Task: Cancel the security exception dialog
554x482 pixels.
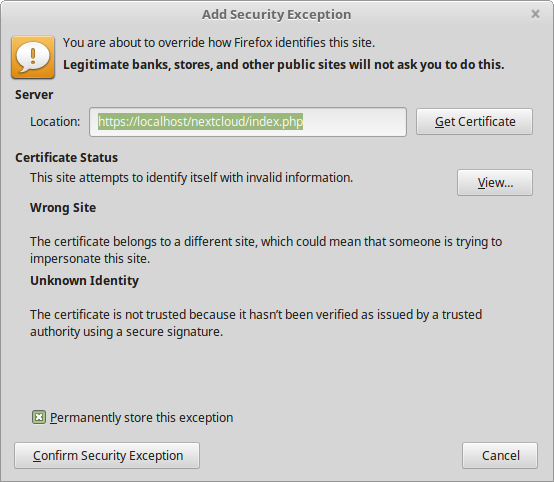Action: [x=500, y=455]
